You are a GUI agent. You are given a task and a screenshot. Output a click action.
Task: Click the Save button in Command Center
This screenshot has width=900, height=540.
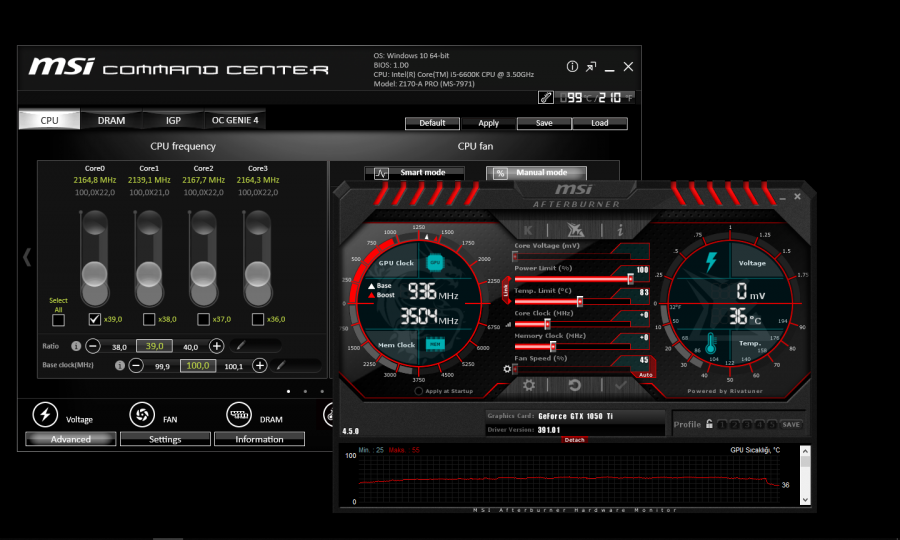click(544, 123)
